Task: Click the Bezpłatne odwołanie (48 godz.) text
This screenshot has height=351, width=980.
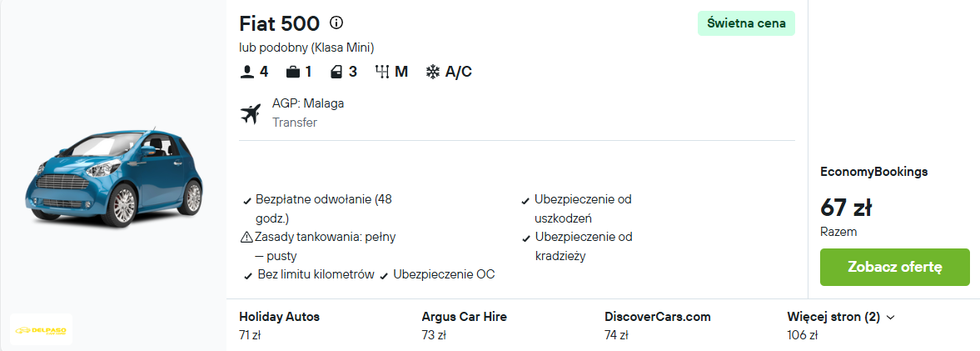Action: pyautogui.click(x=324, y=209)
